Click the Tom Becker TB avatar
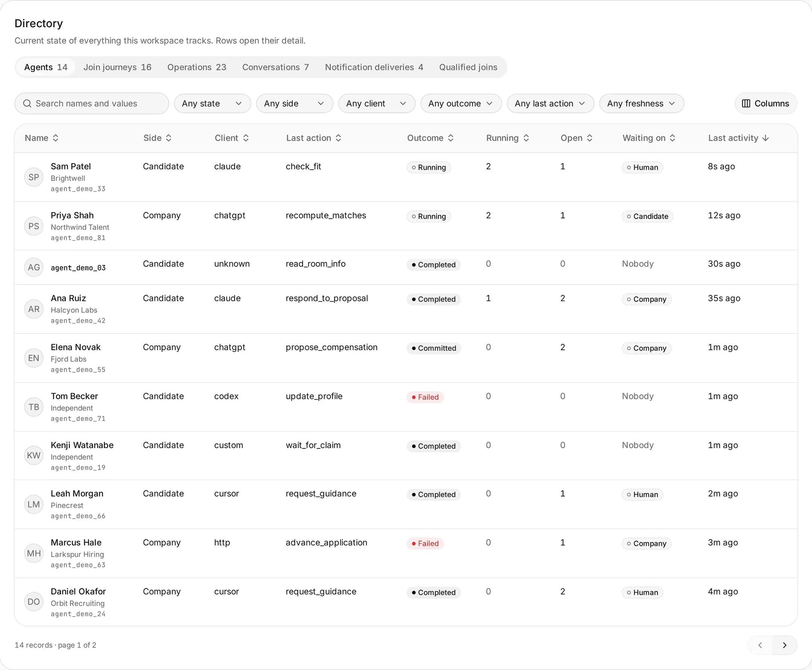 click(x=33, y=407)
